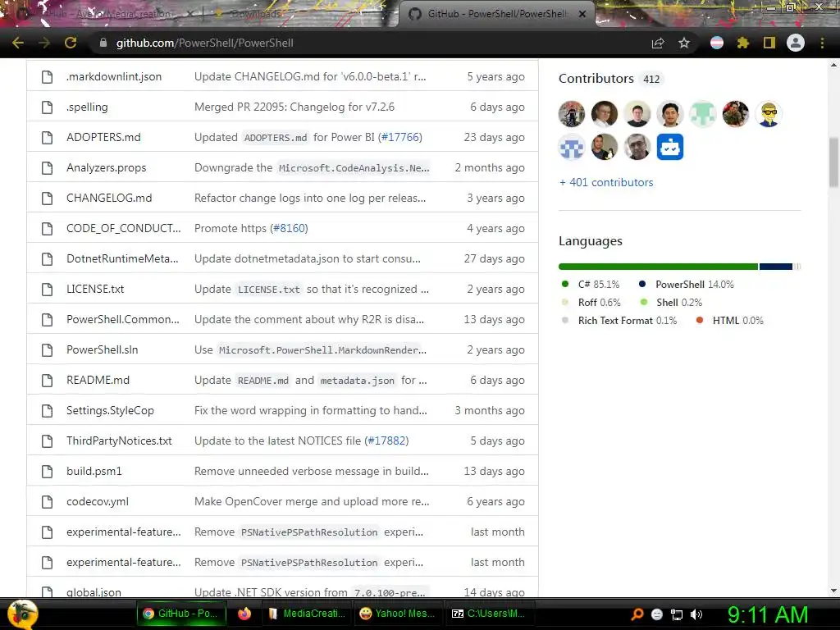Click the volume speaker tray icon
The height and width of the screenshot is (630, 840).
point(696,614)
